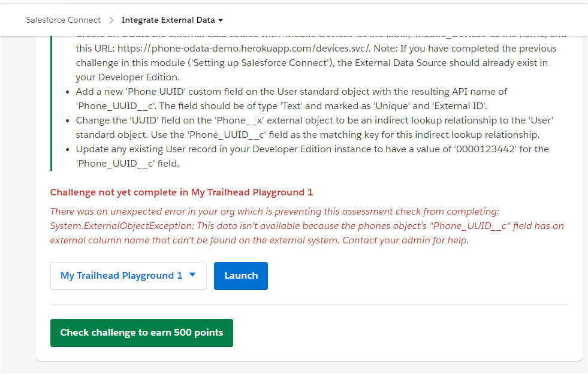Click the 'Phone UUID' custom field instruction
Image resolution: width=588 pixels, height=374 pixels.
(x=291, y=92)
